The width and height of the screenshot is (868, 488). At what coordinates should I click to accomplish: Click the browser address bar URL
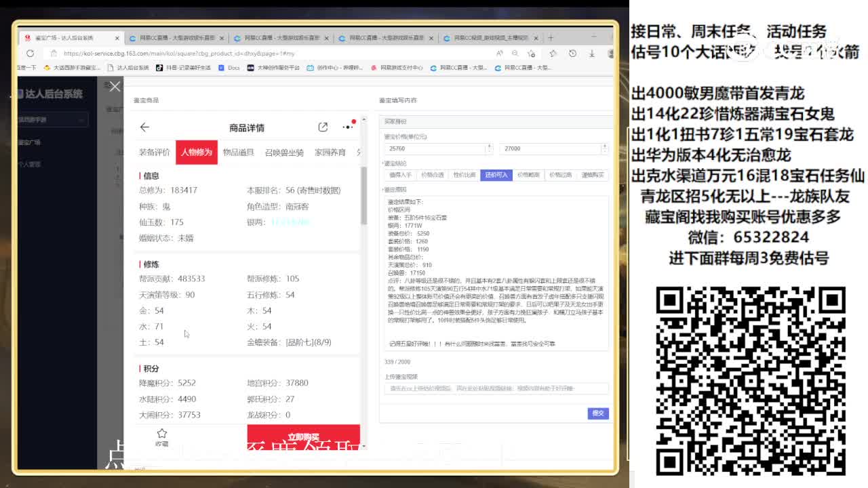click(180, 53)
